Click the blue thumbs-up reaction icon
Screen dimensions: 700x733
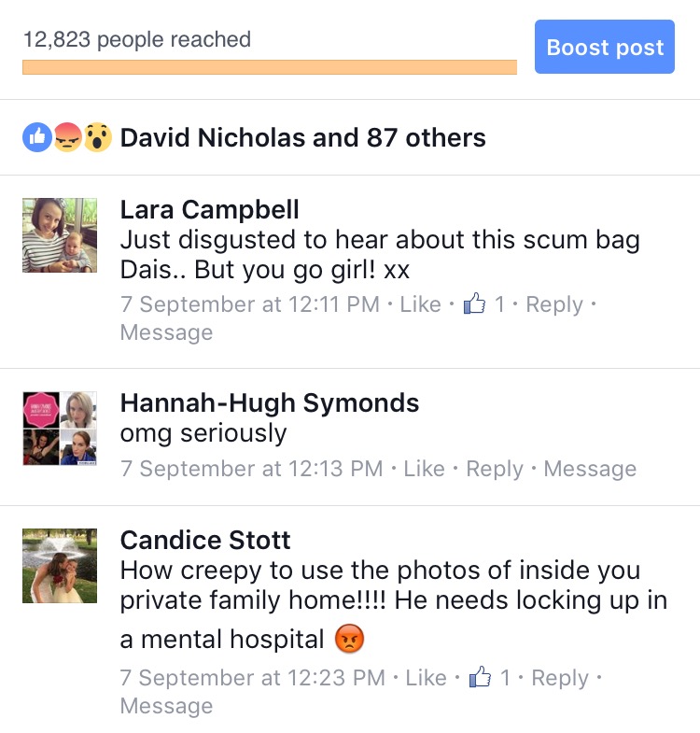(37, 137)
